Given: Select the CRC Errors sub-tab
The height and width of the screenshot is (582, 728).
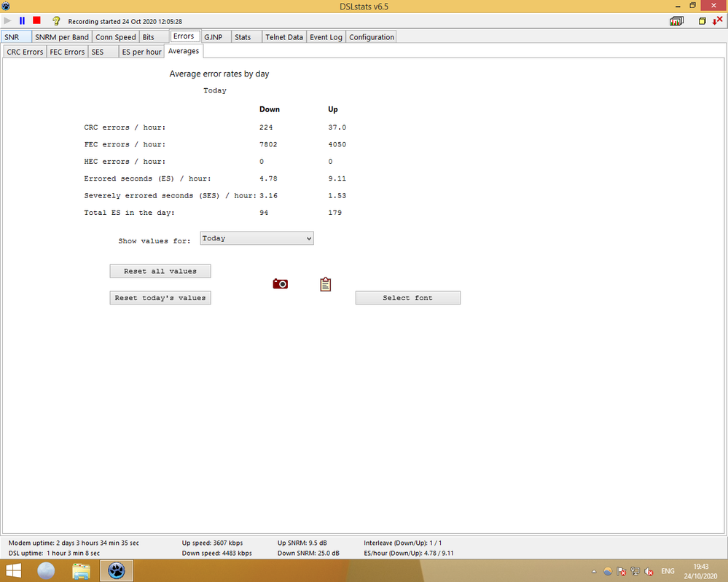Looking at the screenshot, I should [25, 52].
